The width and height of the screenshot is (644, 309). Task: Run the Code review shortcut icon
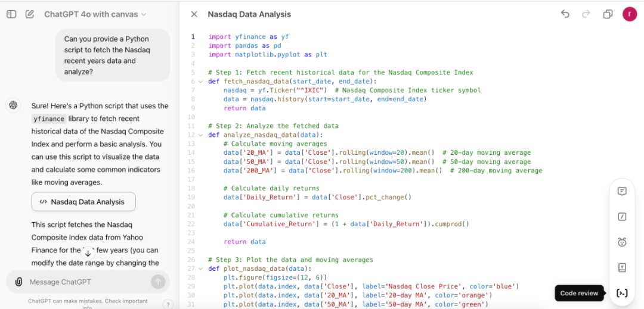click(x=622, y=293)
